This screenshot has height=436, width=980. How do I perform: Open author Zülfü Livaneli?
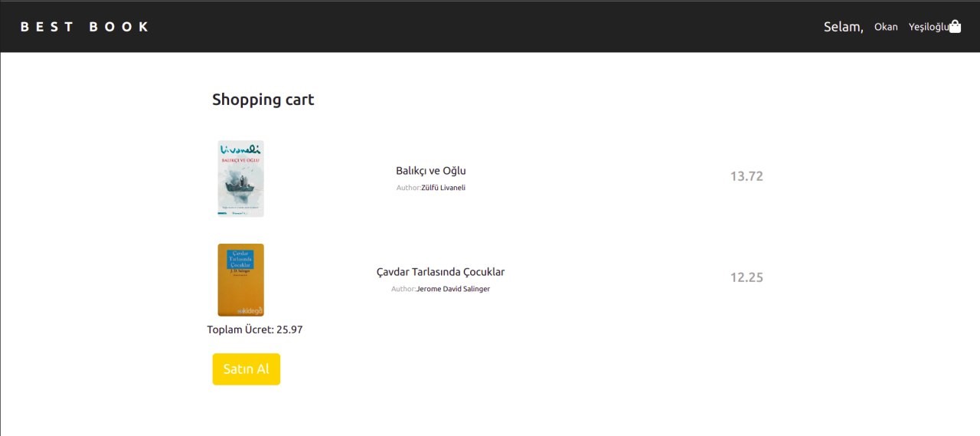pyautogui.click(x=443, y=188)
